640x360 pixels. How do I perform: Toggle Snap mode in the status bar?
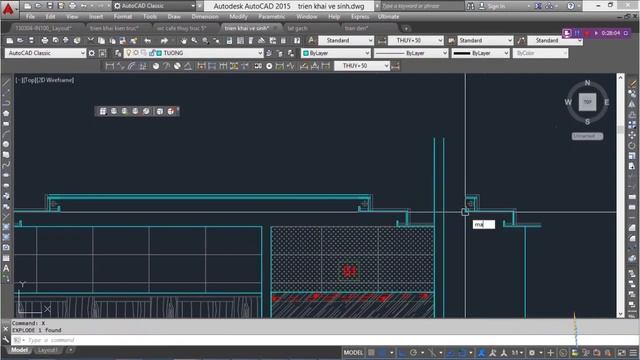point(382,353)
